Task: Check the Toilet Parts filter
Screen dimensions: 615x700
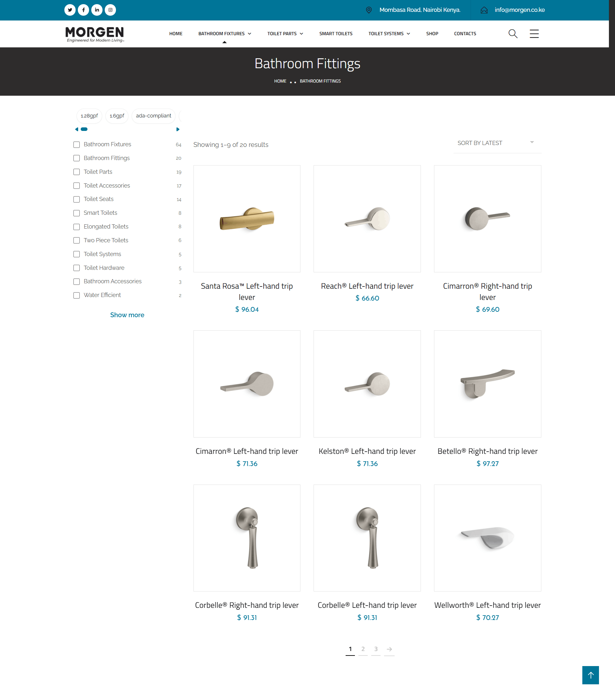Action: [77, 172]
